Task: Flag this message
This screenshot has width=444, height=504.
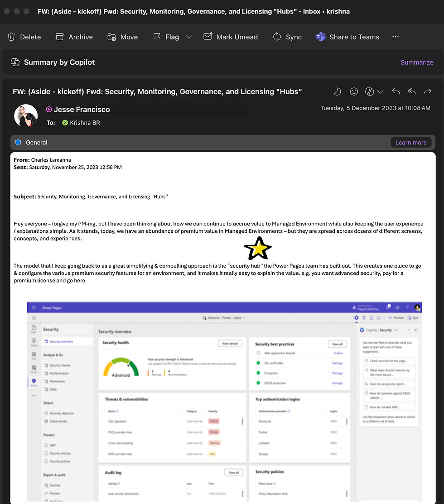Action: [166, 37]
